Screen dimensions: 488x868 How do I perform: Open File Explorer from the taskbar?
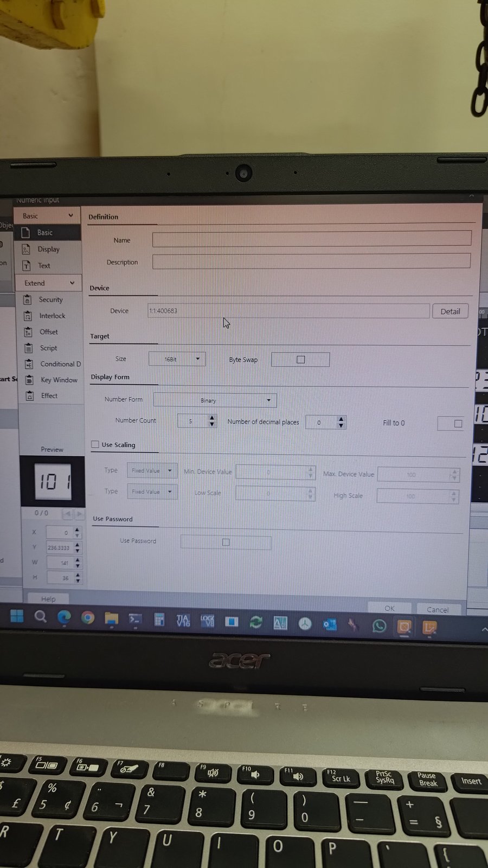pos(111,618)
